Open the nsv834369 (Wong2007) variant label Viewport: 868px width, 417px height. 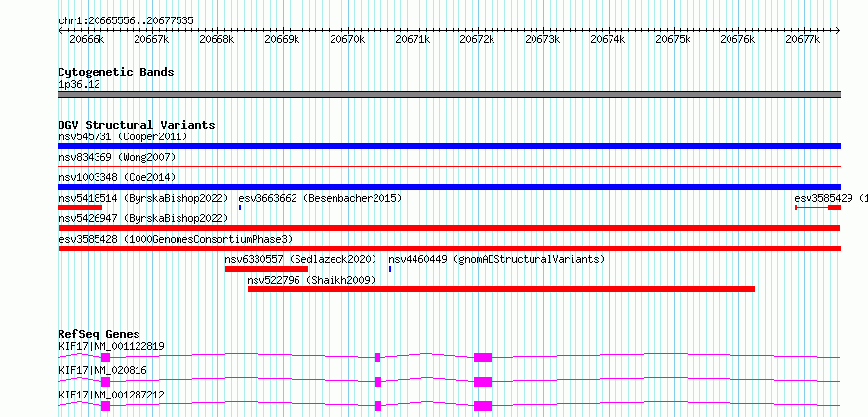[117, 157]
